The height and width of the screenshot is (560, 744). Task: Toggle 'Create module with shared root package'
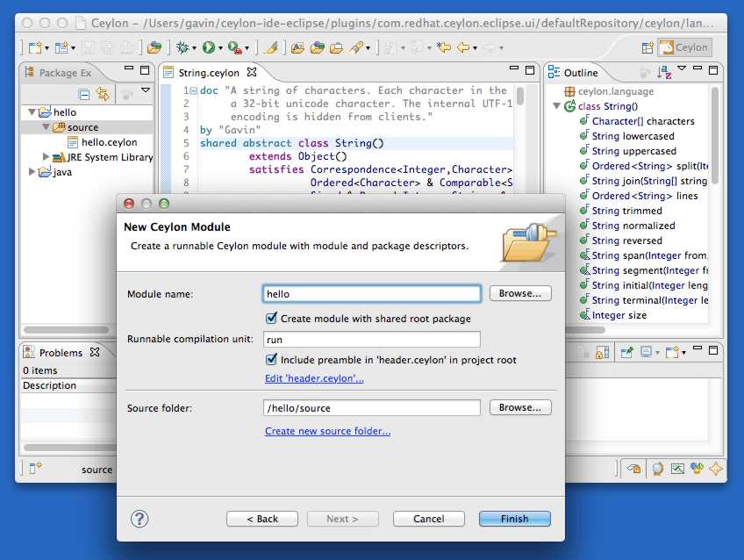(271, 318)
